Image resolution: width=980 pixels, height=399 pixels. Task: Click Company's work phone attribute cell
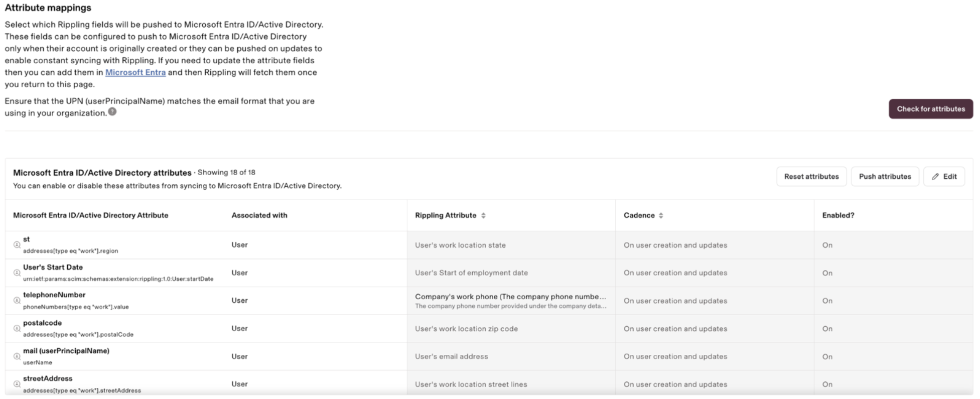coord(510,301)
